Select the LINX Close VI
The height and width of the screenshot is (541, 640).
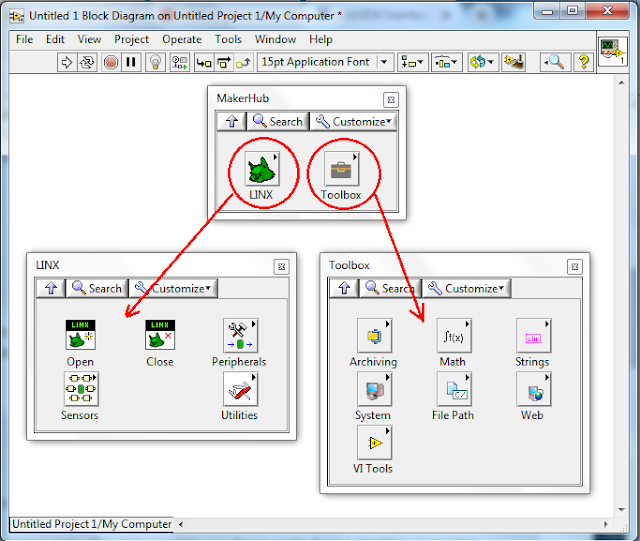[160, 335]
